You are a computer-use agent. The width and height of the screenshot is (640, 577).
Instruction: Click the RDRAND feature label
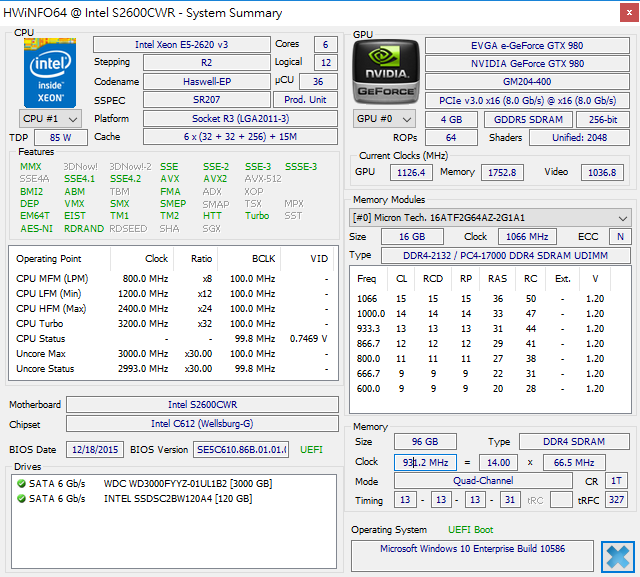(x=84, y=229)
